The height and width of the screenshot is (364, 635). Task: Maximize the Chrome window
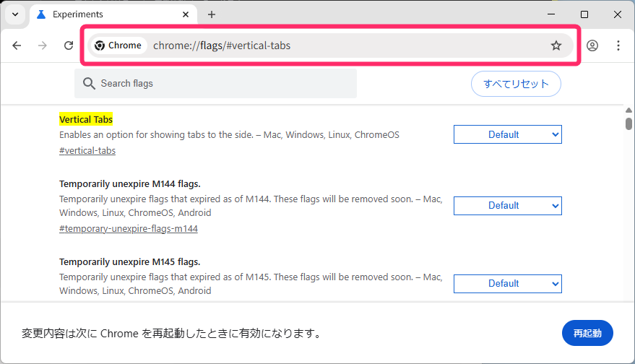click(584, 14)
